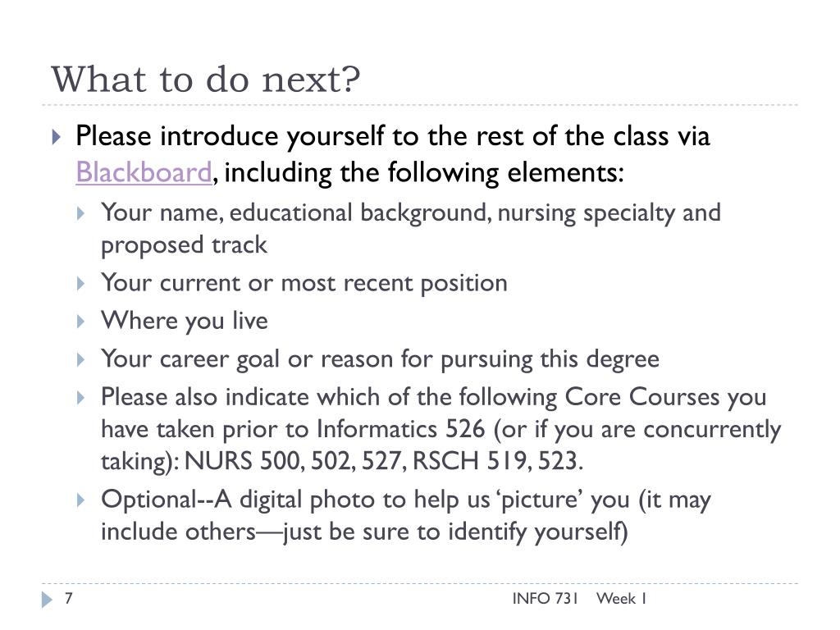Click the slide title 'What to do next?'
Image resolution: width=840 pixels, height=630 pixels.
pyautogui.click(x=205, y=80)
